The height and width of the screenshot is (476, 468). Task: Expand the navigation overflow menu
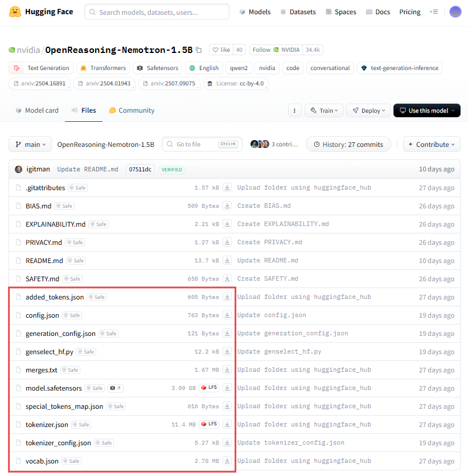(x=434, y=12)
